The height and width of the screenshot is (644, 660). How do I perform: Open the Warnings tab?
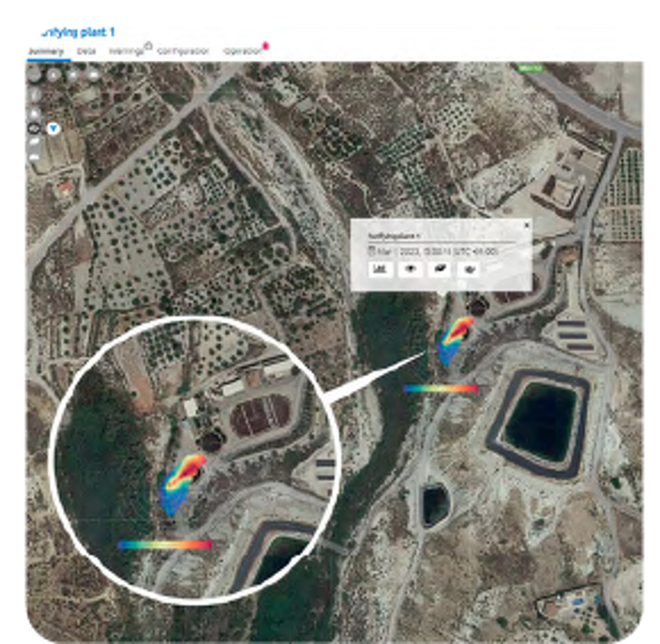click(127, 52)
